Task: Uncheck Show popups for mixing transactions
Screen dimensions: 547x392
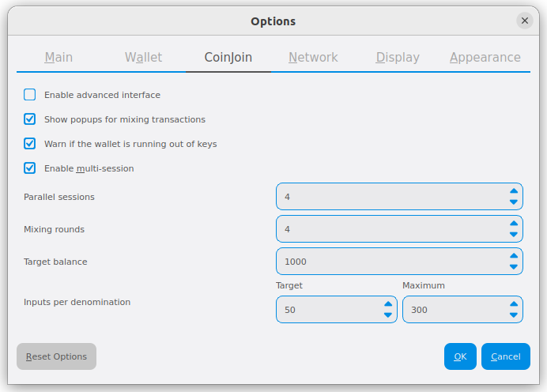Action: 30,119
